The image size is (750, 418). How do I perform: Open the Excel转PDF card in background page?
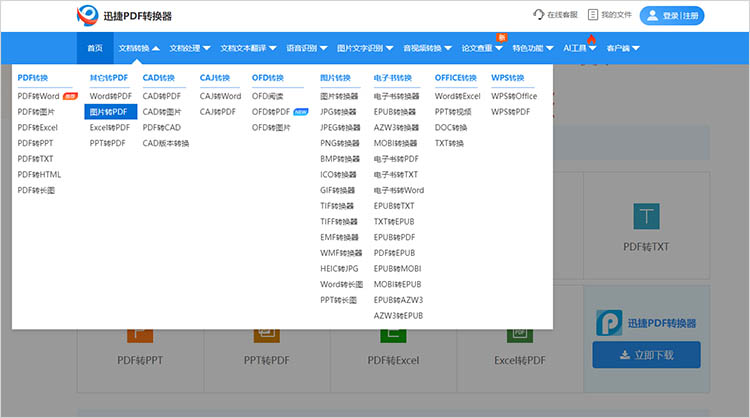(520, 361)
